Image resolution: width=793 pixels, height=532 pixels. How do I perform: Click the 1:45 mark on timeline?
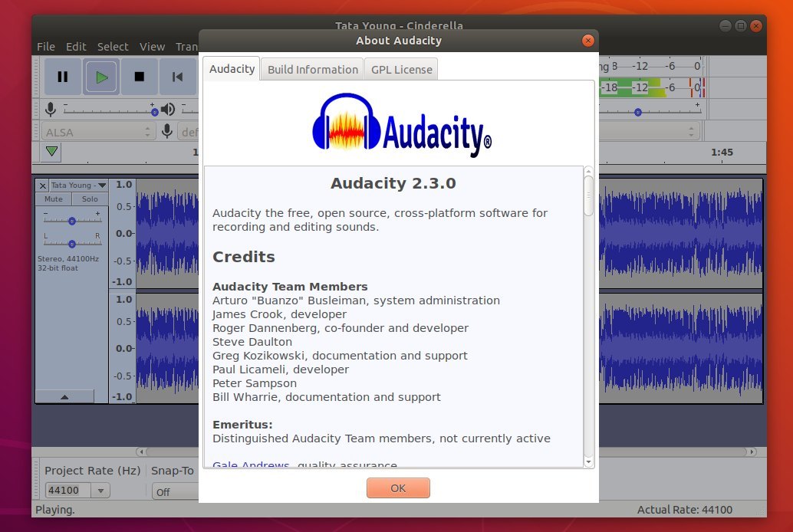point(722,153)
